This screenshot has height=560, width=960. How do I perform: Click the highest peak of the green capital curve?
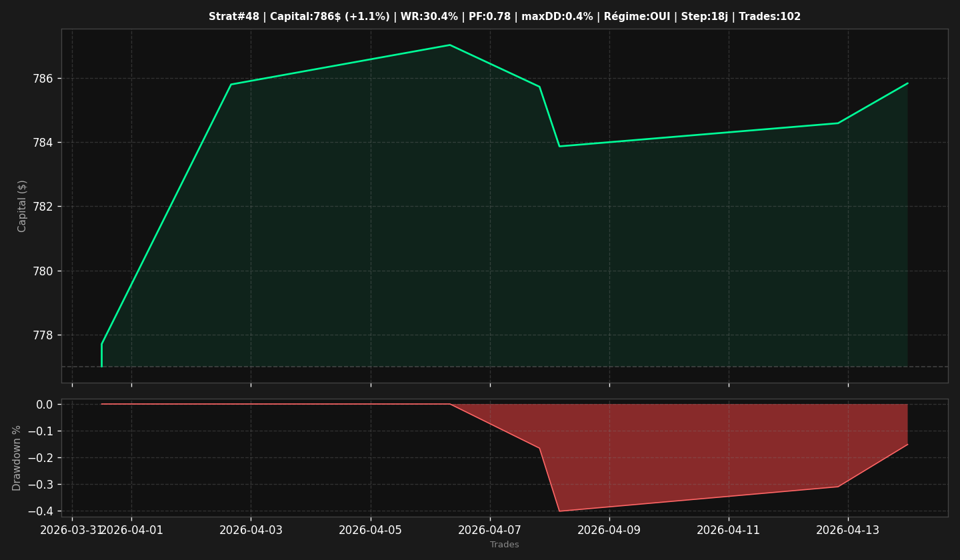tap(450, 45)
